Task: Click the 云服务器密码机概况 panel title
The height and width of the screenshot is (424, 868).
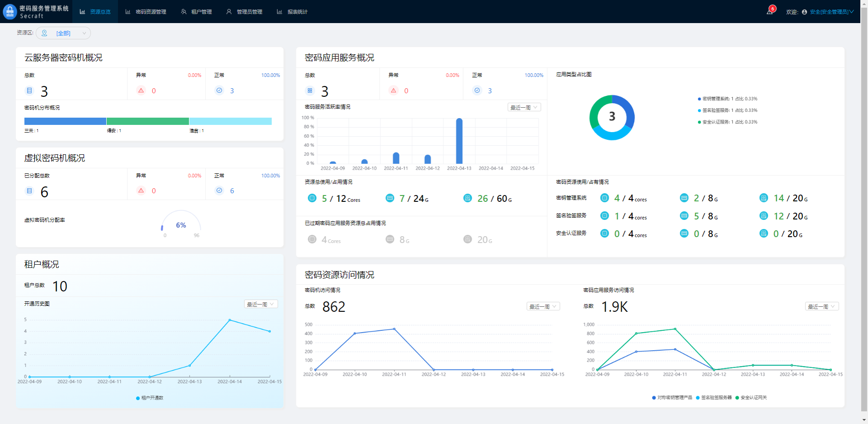Action: (63, 58)
